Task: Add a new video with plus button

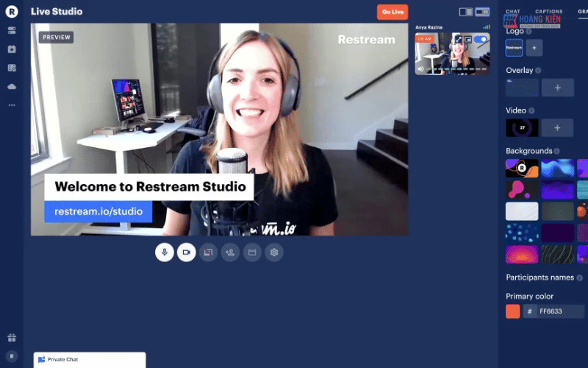Action: click(557, 127)
